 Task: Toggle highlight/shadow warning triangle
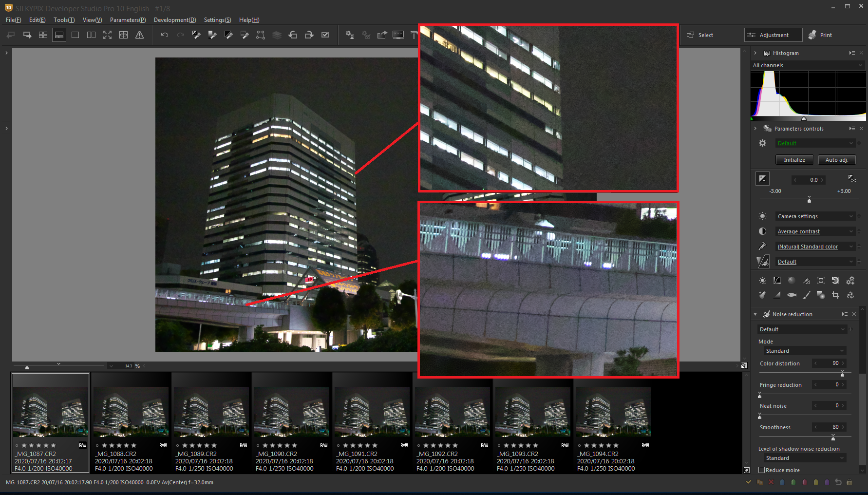pos(139,35)
